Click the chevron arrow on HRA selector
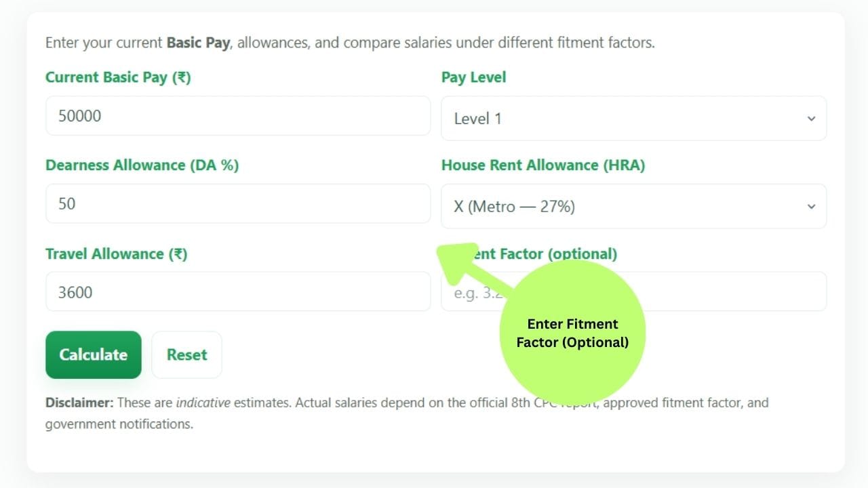 pyautogui.click(x=811, y=206)
